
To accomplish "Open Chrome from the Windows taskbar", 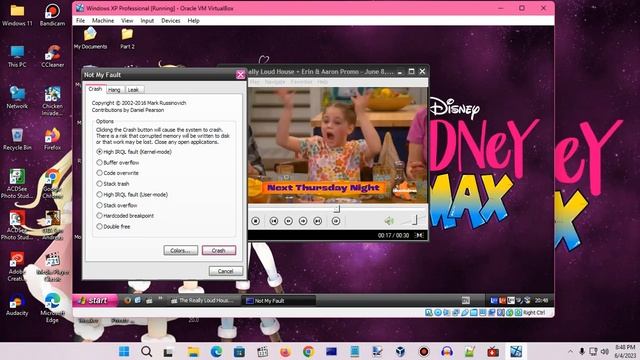I will (x=309, y=351).
